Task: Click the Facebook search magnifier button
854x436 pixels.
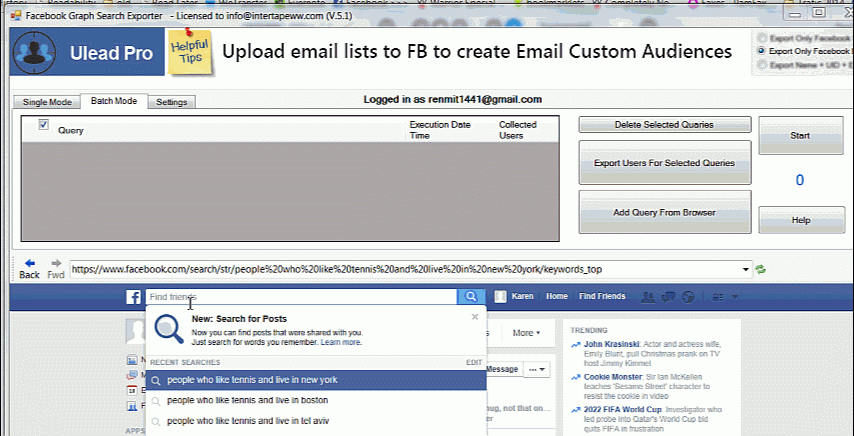Action: (471, 297)
